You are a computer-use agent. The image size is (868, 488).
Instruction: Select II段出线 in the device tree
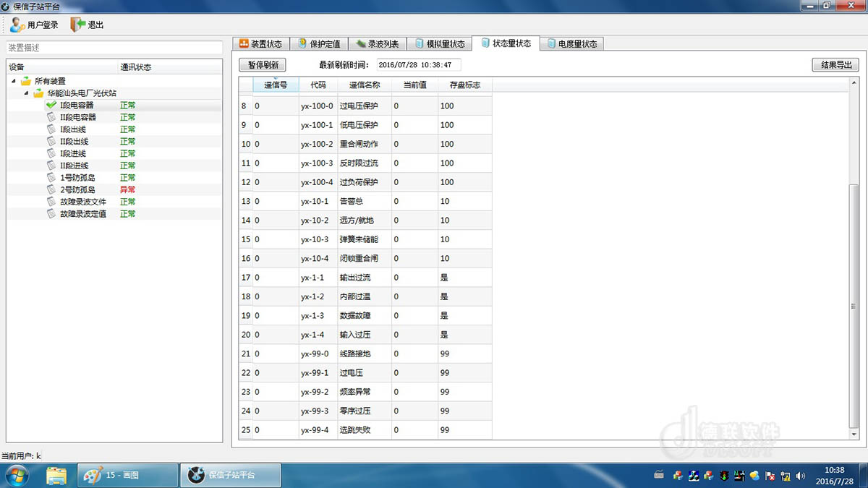[x=74, y=141]
